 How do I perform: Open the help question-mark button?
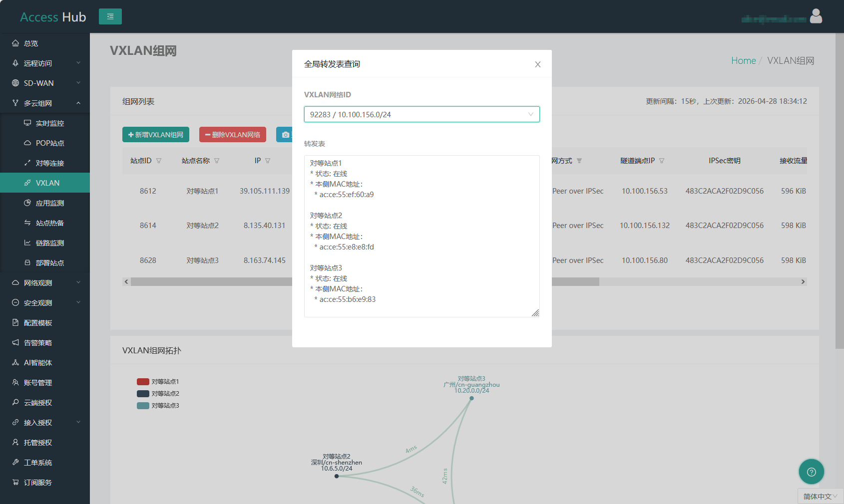[812, 472]
